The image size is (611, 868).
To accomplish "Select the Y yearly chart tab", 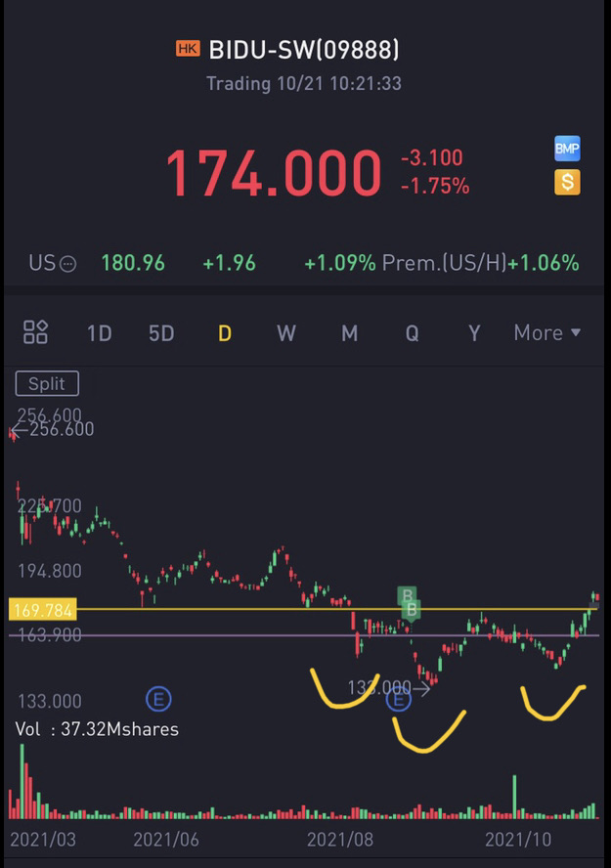I will pos(474,333).
